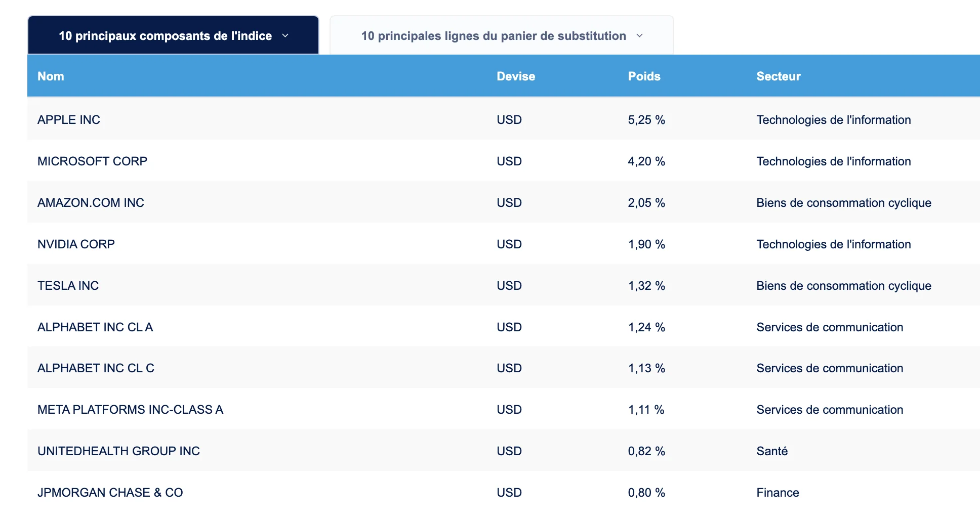Click the Santé sector cell
Image resolution: width=980 pixels, height=522 pixels.
pos(772,451)
